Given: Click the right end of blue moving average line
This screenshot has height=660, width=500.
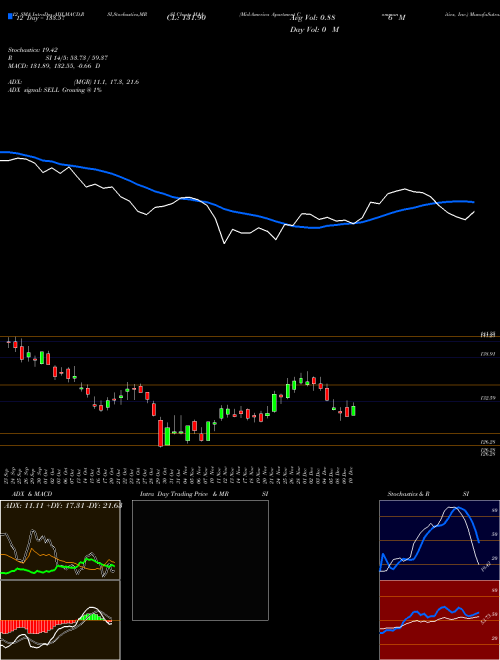Looking at the screenshot, I should click(473, 202).
